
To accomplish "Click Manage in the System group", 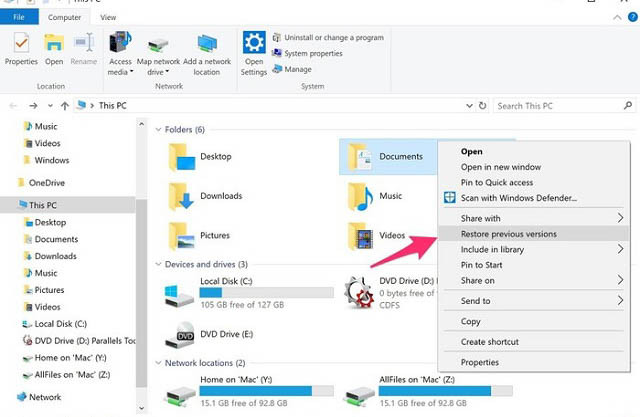I will click(292, 69).
